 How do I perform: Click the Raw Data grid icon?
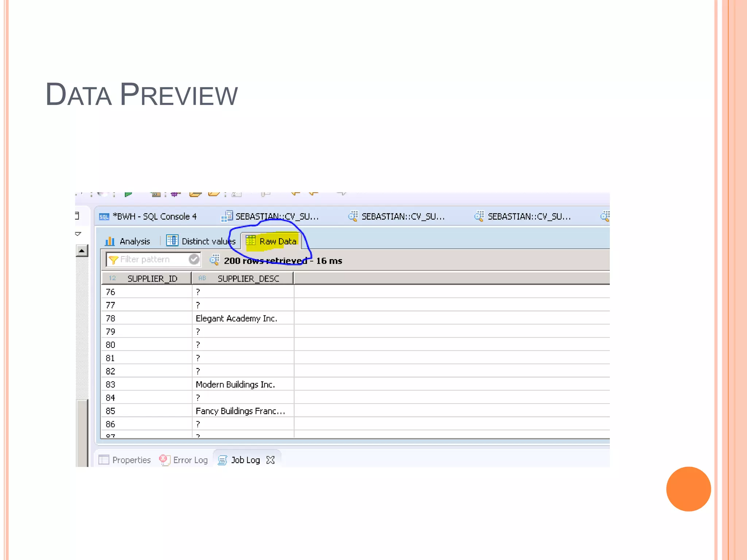click(x=251, y=241)
